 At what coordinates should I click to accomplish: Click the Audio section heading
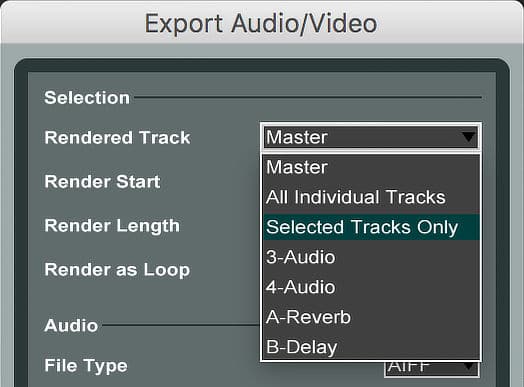pos(71,325)
